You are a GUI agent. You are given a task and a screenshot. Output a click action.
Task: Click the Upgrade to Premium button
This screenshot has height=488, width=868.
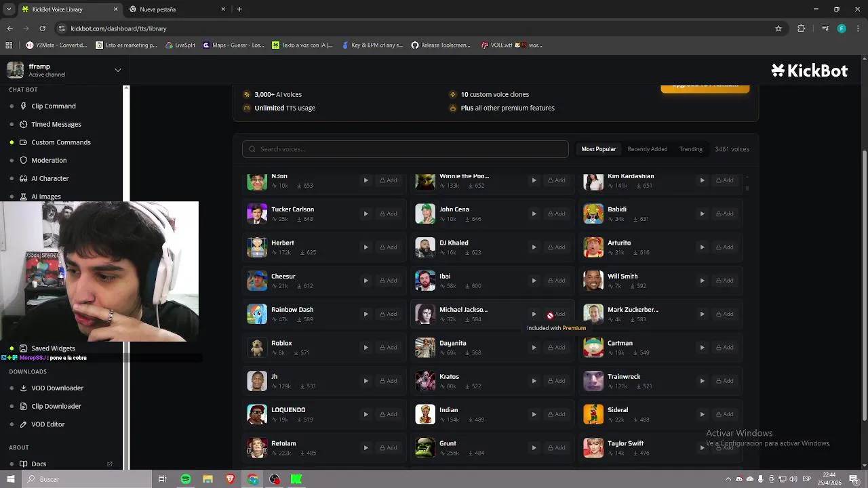705,87
